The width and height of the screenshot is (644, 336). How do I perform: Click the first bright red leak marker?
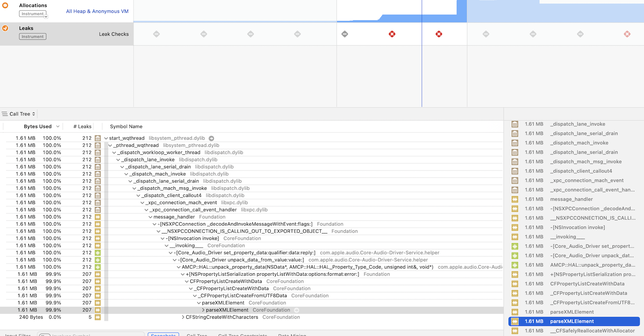coord(392,34)
